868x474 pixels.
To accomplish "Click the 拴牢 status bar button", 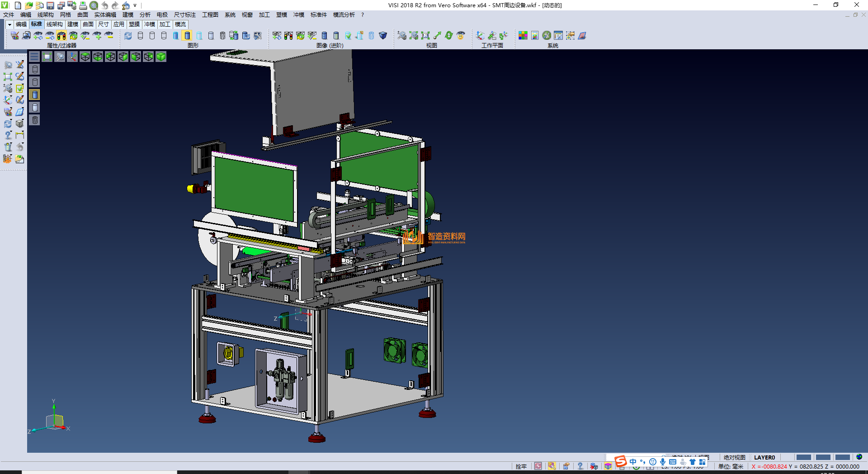I will coord(521,466).
